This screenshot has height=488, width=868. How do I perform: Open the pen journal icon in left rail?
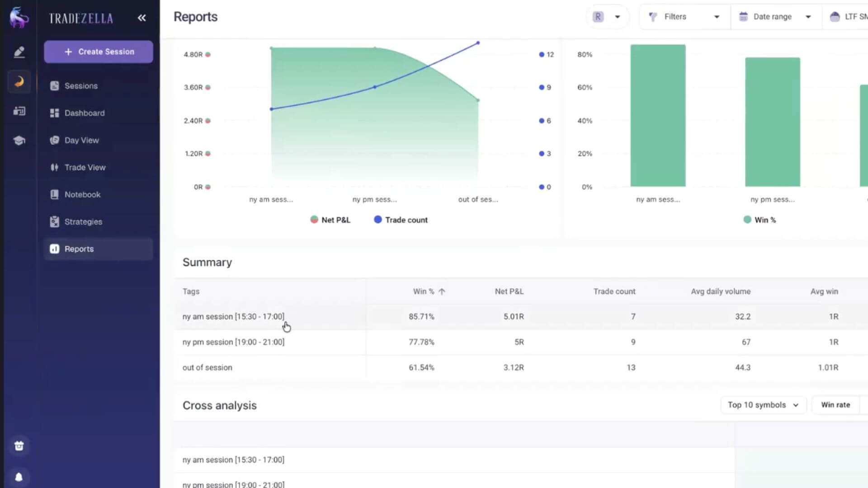(19, 52)
